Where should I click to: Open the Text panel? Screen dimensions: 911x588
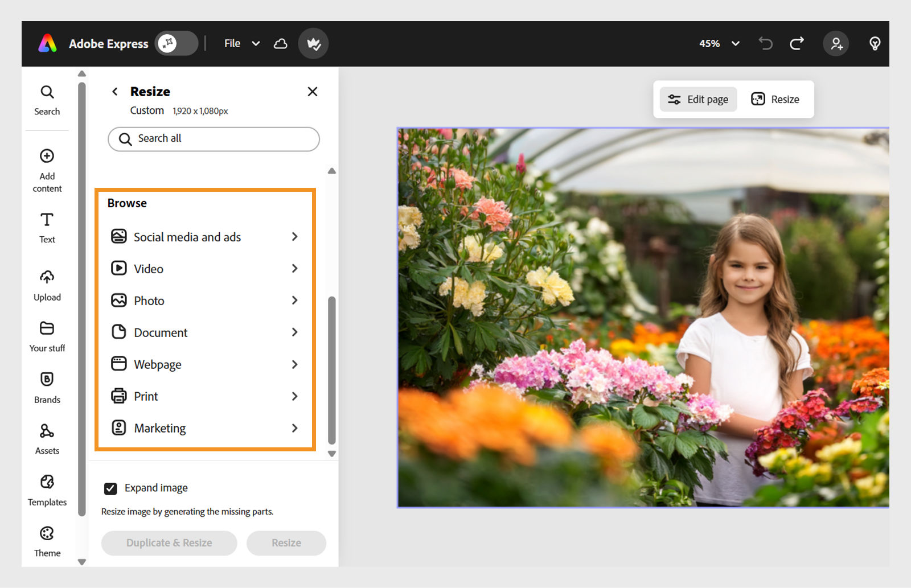(47, 227)
